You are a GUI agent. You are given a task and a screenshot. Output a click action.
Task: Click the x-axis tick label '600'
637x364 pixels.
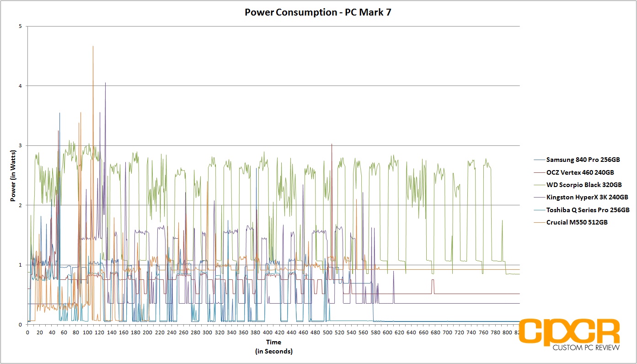387,332
